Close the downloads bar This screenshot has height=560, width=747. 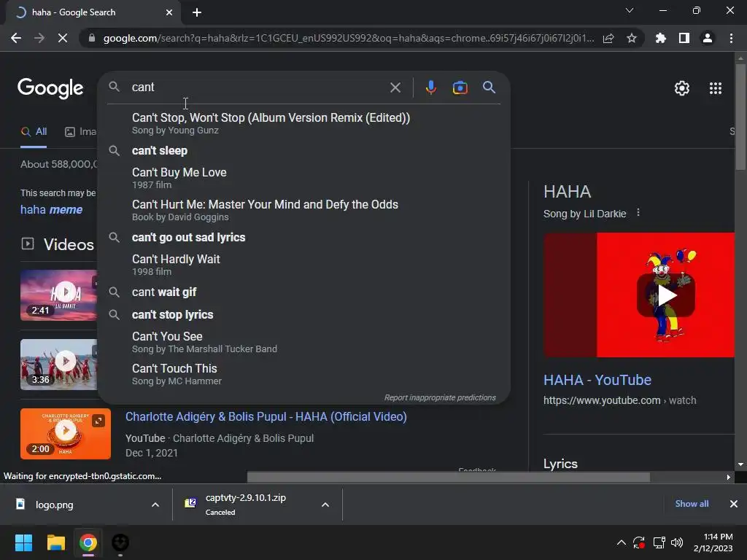tap(734, 504)
